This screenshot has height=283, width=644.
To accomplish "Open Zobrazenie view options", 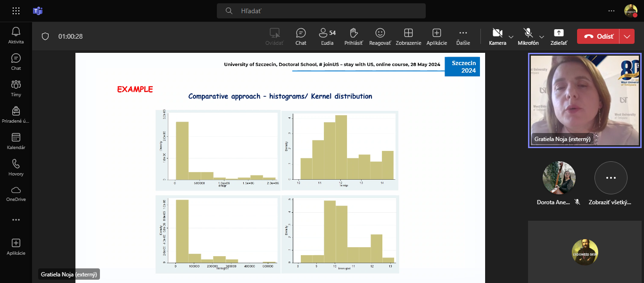I will [408, 36].
